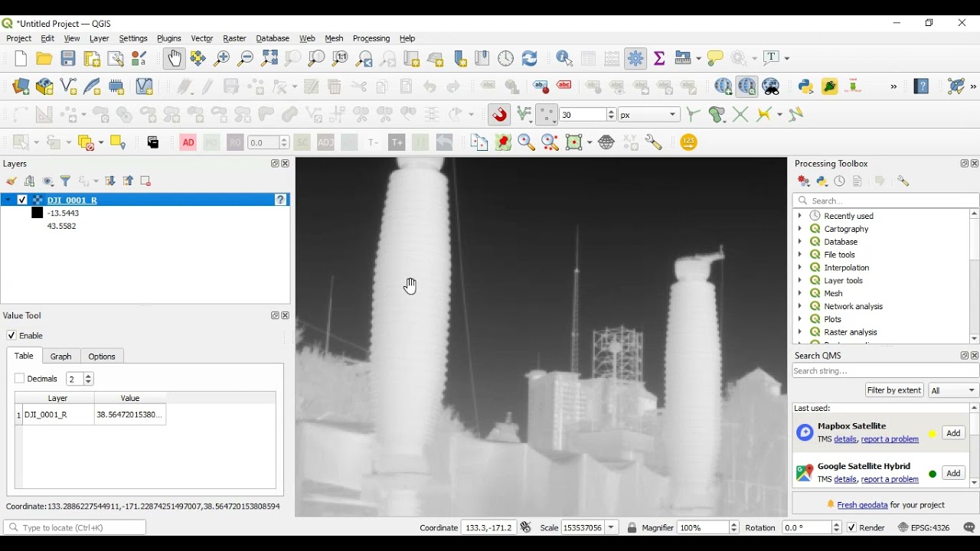980x551 pixels.
Task: Filter the layers legend funnel icon
Action: click(67, 181)
